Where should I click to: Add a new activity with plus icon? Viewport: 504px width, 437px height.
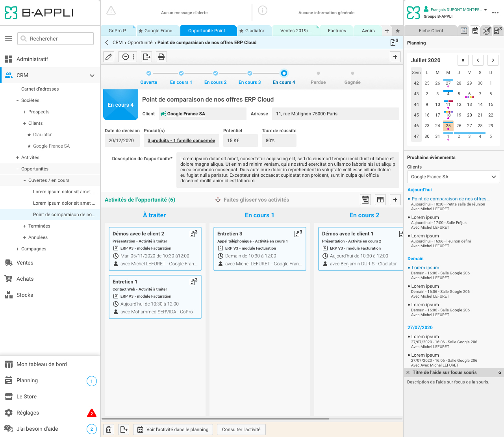(395, 200)
